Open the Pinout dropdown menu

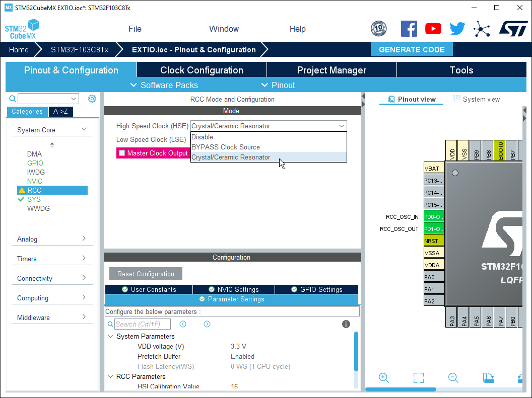(x=278, y=85)
